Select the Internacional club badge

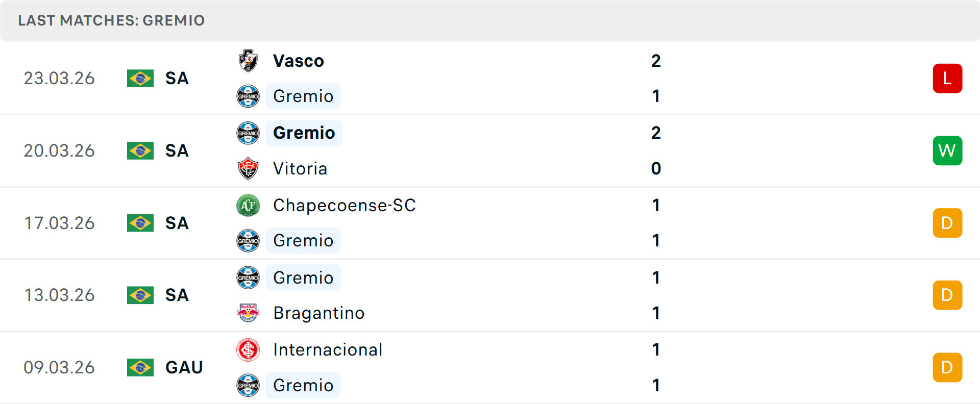(x=248, y=350)
